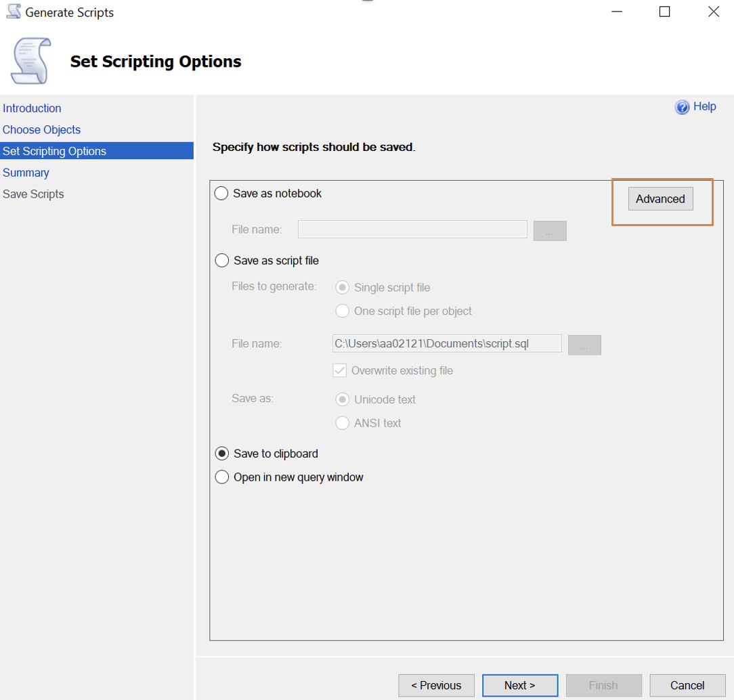Navigate to the Choose Objects page
The image size is (734, 700).
pos(41,130)
